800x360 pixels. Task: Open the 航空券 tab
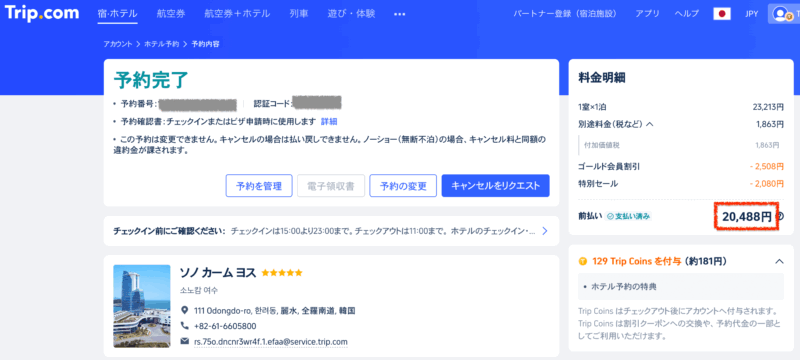[x=170, y=14]
